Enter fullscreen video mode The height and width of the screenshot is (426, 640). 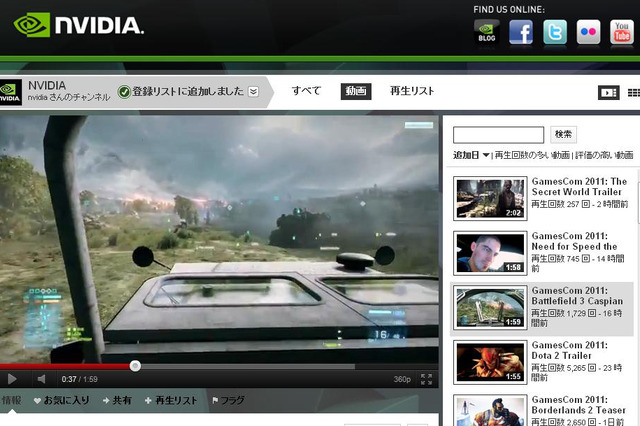click(426, 379)
